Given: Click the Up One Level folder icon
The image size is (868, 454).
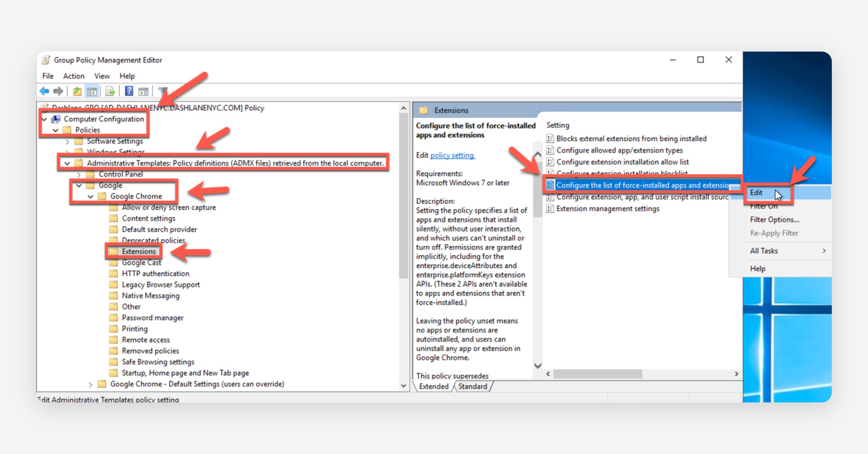Looking at the screenshot, I should (77, 91).
